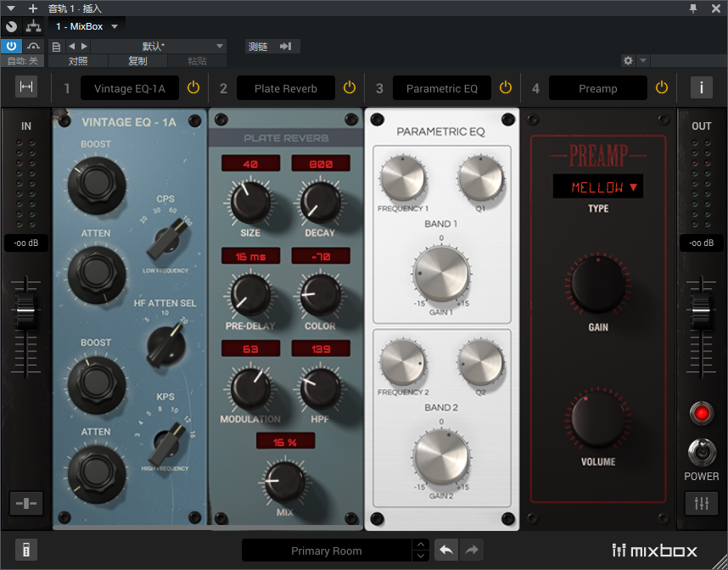
Task: Click the input gain reset icon
Action: pyautogui.click(x=26, y=503)
